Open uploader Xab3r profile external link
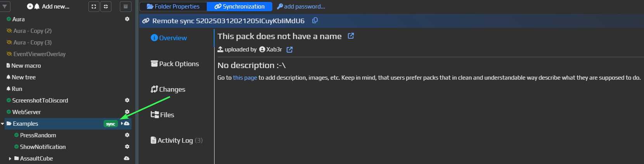644x164 pixels. coord(289,50)
